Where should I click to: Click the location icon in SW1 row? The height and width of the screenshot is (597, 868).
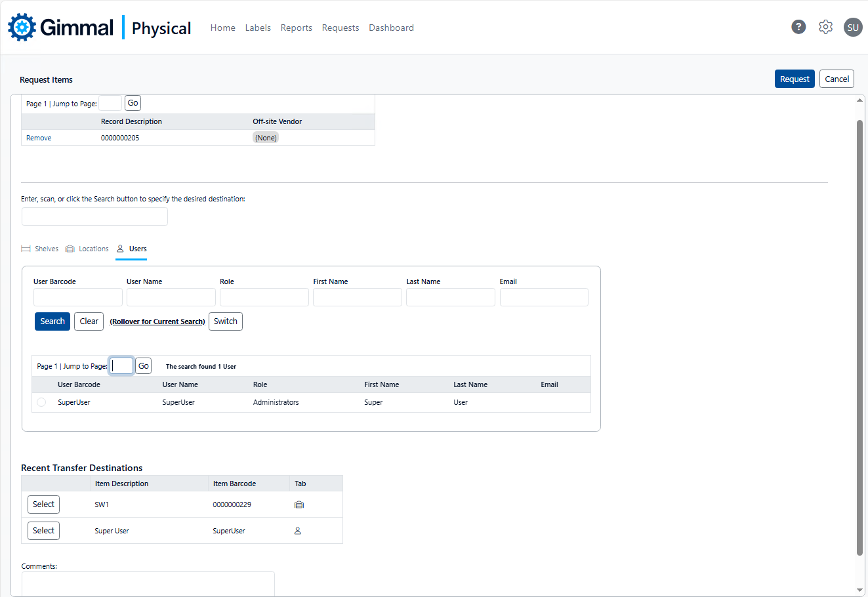pos(299,504)
